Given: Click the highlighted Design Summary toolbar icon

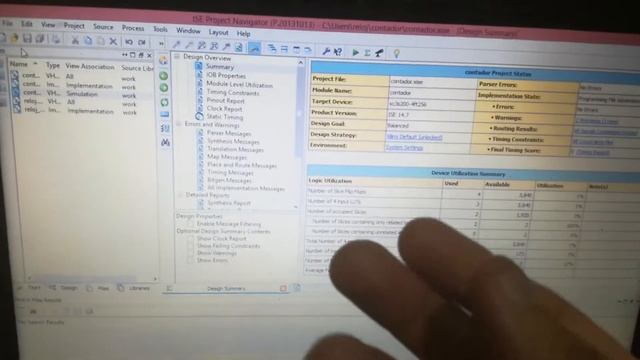Looking at the screenshot, I should [x=254, y=48].
